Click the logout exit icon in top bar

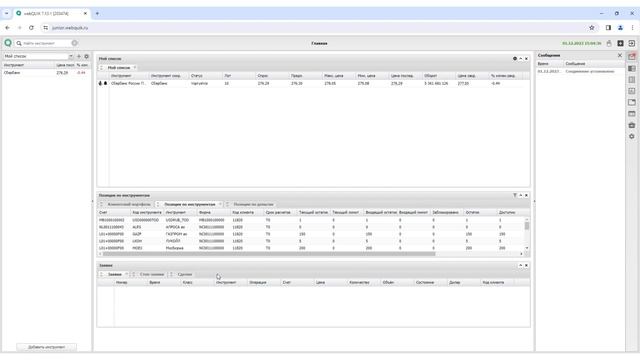pyautogui.click(x=631, y=43)
